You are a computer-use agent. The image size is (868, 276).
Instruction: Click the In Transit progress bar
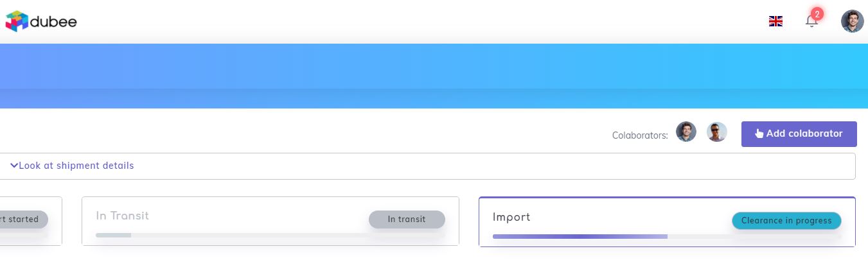pos(270,236)
